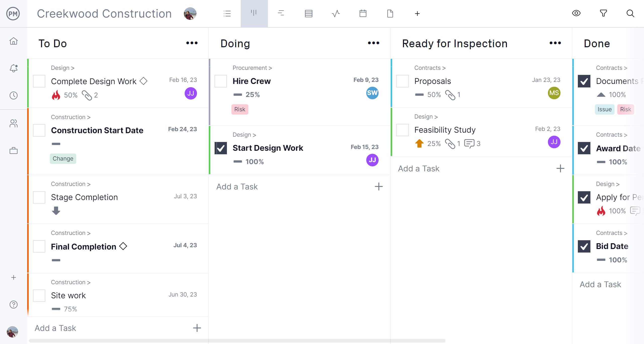The height and width of the screenshot is (344, 644).
Task: Toggle filter icon
Action: pos(604,14)
